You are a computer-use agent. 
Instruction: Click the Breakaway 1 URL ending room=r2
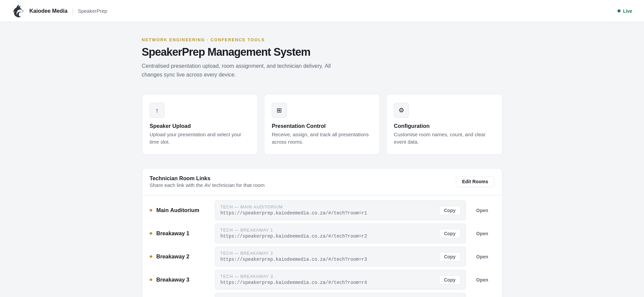pyautogui.click(x=293, y=236)
